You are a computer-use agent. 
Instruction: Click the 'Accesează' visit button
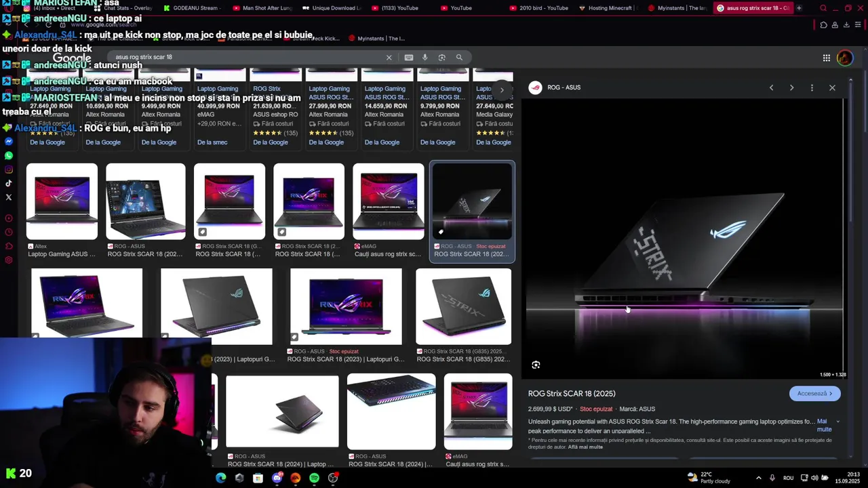[x=815, y=394]
